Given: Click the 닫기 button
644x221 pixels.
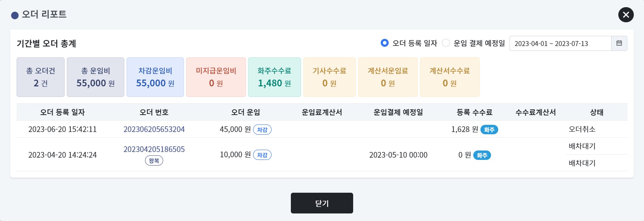Looking at the screenshot, I should (x=322, y=203).
